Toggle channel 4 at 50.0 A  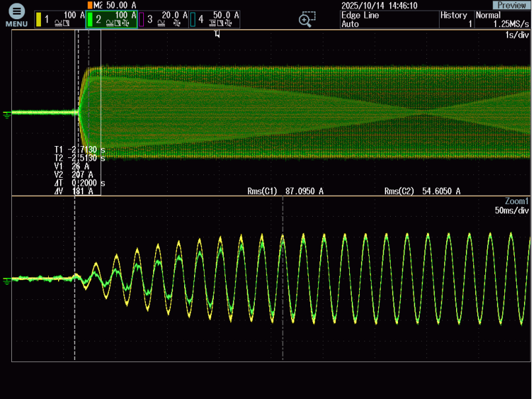pos(215,19)
